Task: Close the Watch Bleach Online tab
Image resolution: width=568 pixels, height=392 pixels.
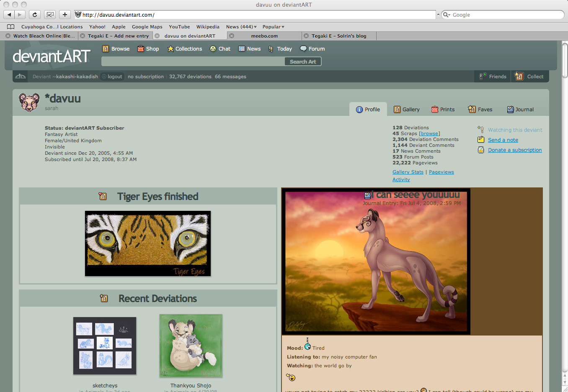Action: 8,36
